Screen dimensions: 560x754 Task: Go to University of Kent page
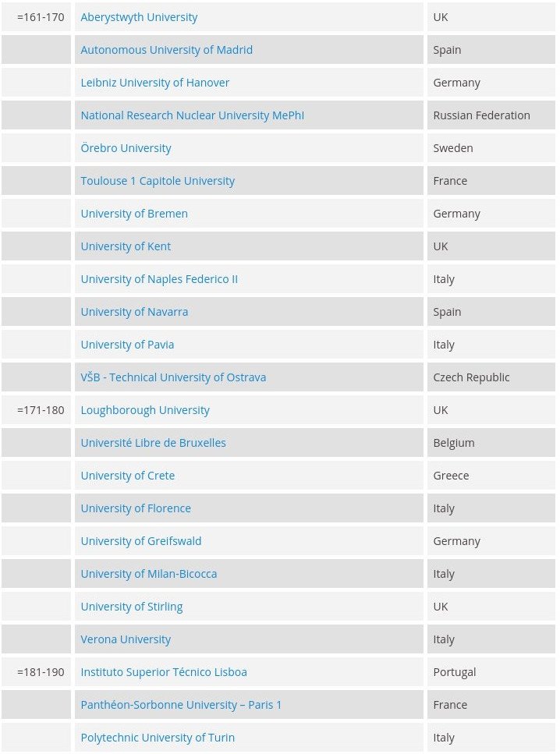click(126, 246)
